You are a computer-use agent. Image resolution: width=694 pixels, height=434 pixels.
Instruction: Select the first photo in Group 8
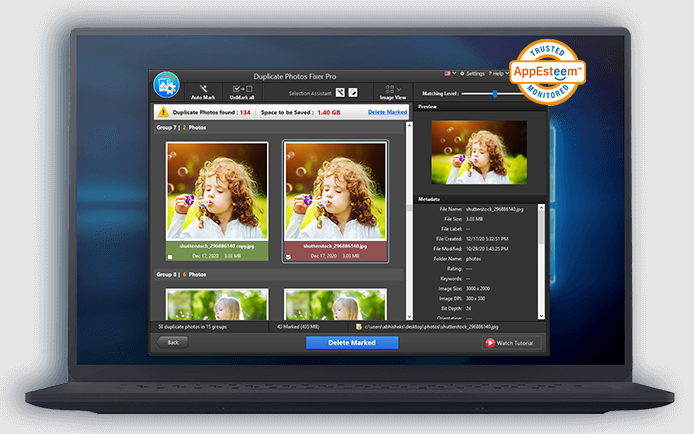[x=217, y=304]
